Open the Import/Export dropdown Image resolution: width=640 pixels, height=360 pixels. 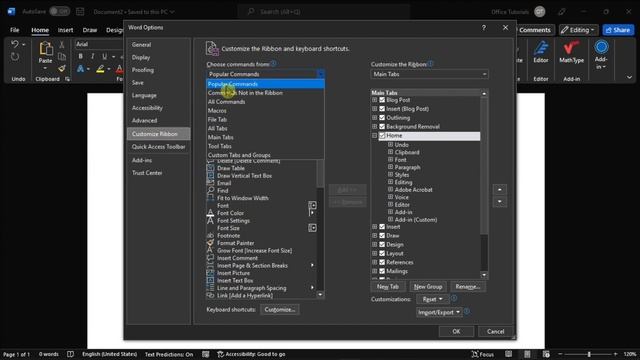(439, 312)
